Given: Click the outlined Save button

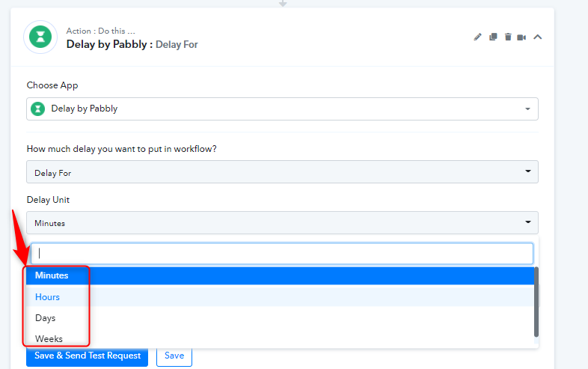Looking at the screenshot, I should point(174,356).
